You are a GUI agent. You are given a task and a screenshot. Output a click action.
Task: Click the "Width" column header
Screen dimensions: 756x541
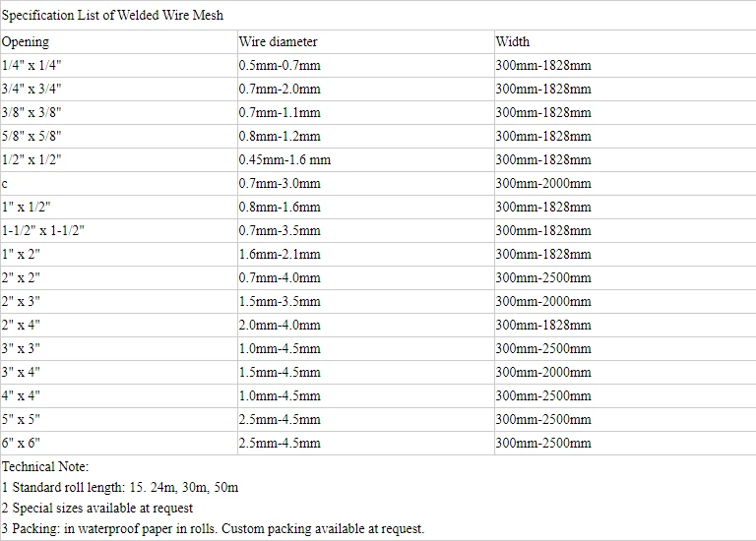point(512,41)
